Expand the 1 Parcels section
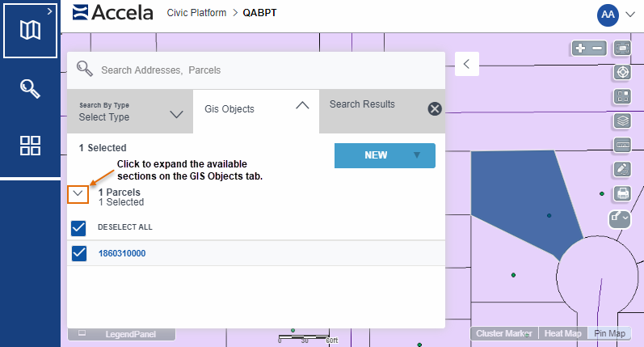 click(78, 193)
